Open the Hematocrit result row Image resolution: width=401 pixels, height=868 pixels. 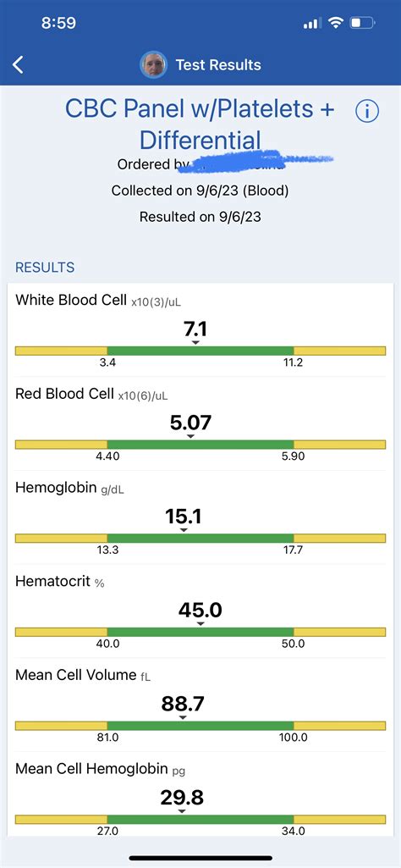200,611
